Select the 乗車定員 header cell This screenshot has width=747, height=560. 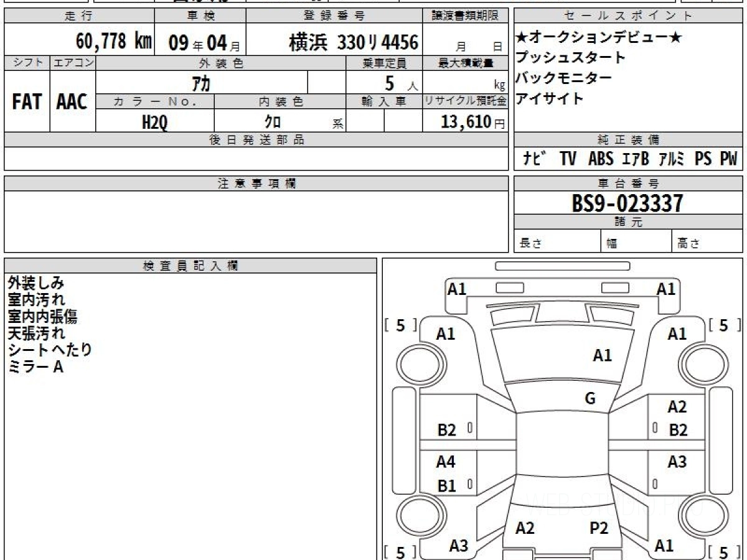click(384, 63)
